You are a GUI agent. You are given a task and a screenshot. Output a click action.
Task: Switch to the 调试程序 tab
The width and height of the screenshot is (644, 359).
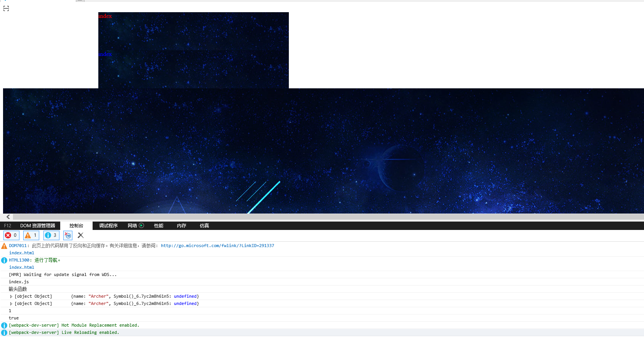(108, 225)
